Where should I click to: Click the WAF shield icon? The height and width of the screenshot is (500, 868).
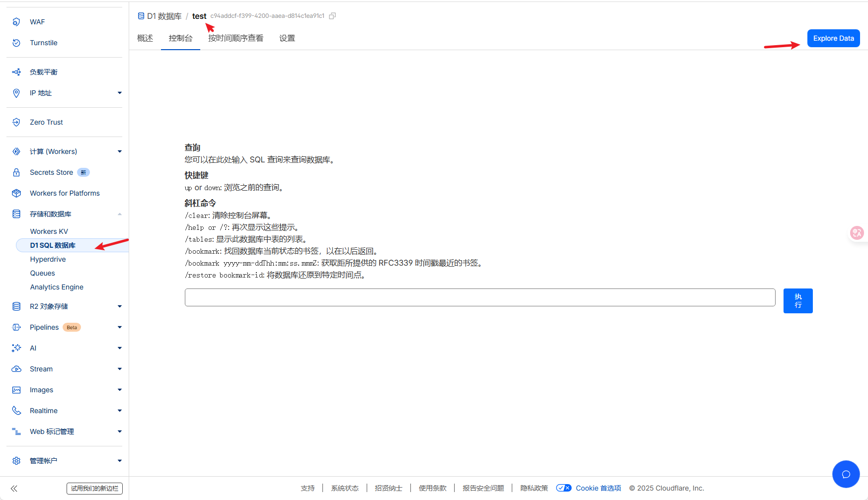(16, 22)
